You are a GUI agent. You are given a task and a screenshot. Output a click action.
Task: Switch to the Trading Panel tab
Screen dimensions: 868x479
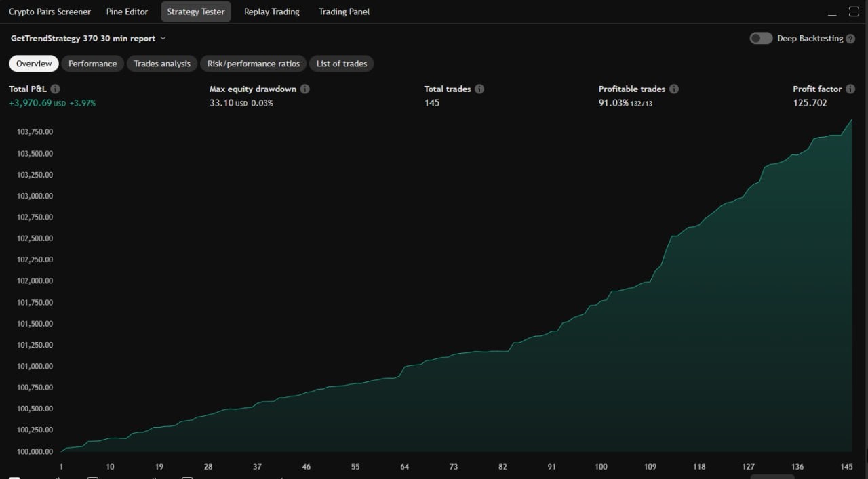344,12
